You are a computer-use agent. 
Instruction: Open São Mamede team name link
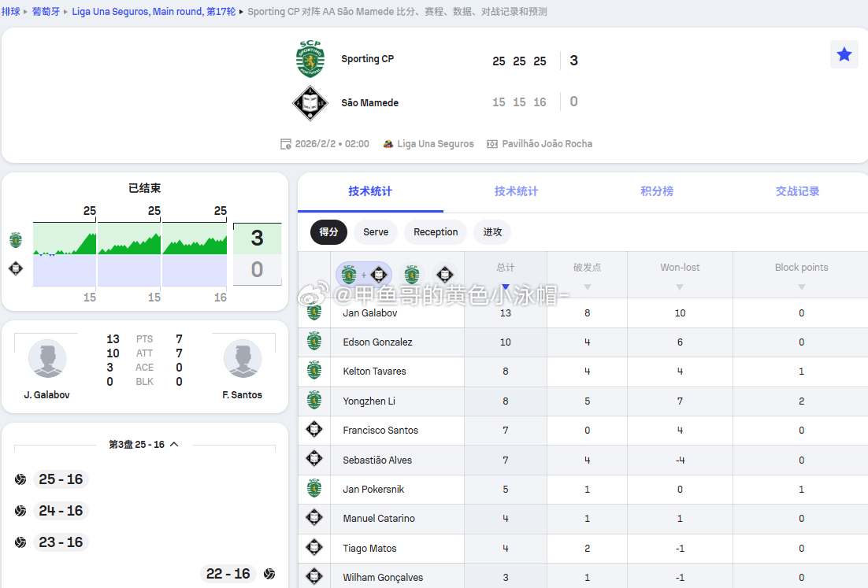point(369,103)
